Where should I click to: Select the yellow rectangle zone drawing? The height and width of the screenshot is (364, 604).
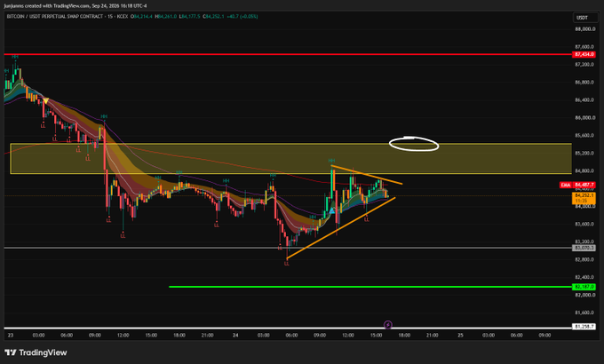pyautogui.click(x=290, y=159)
